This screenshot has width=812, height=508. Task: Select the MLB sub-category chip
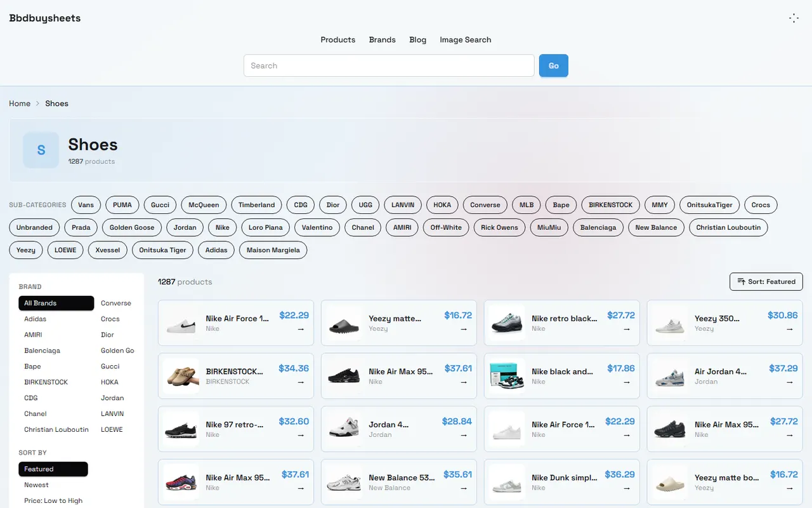pyautogui.click(x=527, y=205)
